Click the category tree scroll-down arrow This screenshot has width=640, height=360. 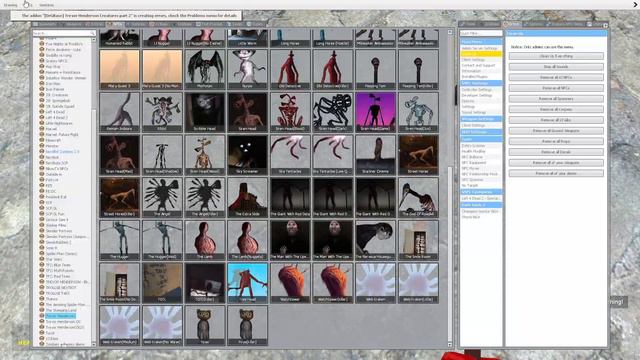coord(94,344)
